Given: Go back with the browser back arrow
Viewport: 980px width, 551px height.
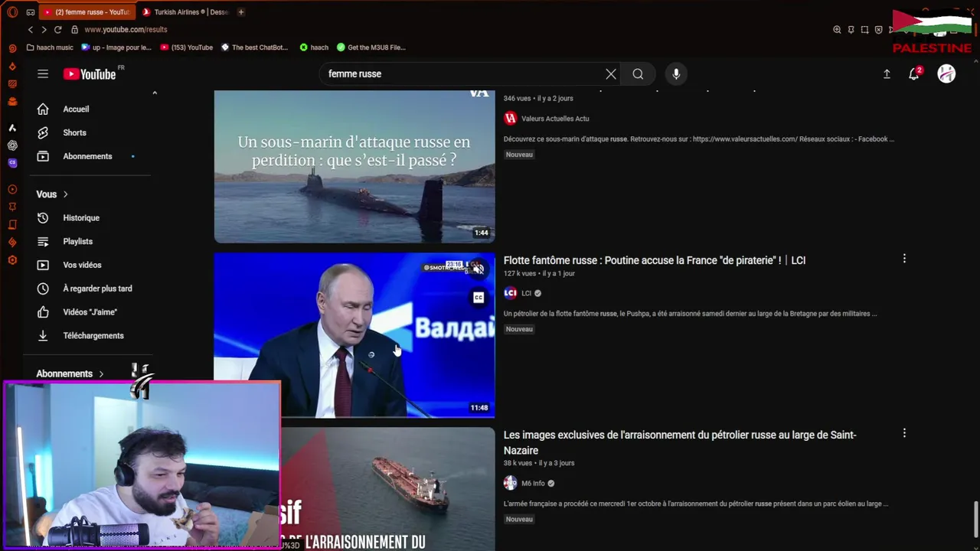Looking at the screenshot, I should (31, 29).
